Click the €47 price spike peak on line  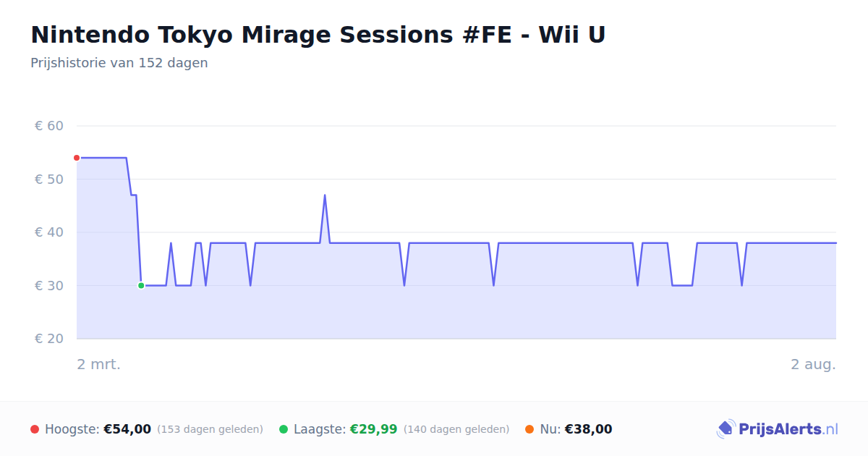point(325,195)
